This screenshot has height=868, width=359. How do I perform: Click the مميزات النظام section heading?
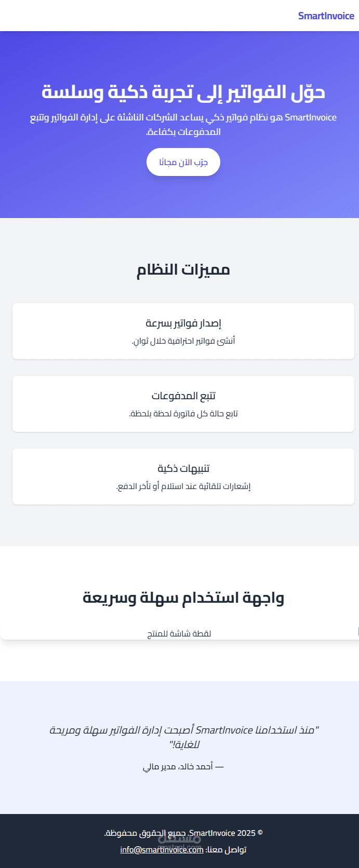tap(183, 270)
